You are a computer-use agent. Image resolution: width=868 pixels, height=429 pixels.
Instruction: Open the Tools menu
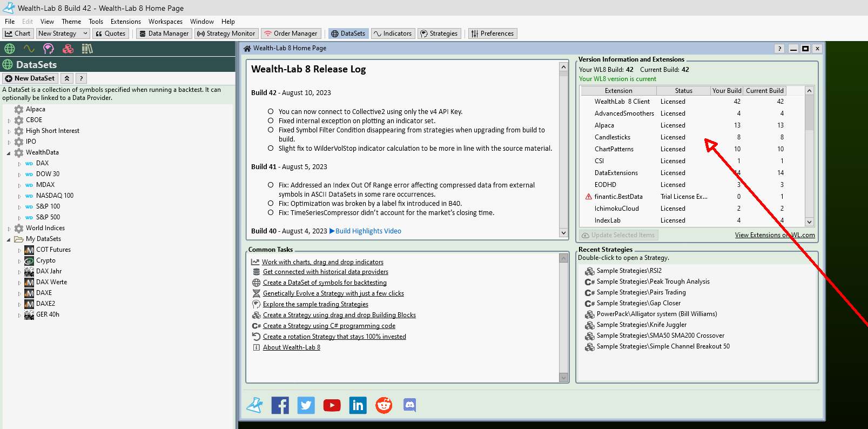point(96,22)
